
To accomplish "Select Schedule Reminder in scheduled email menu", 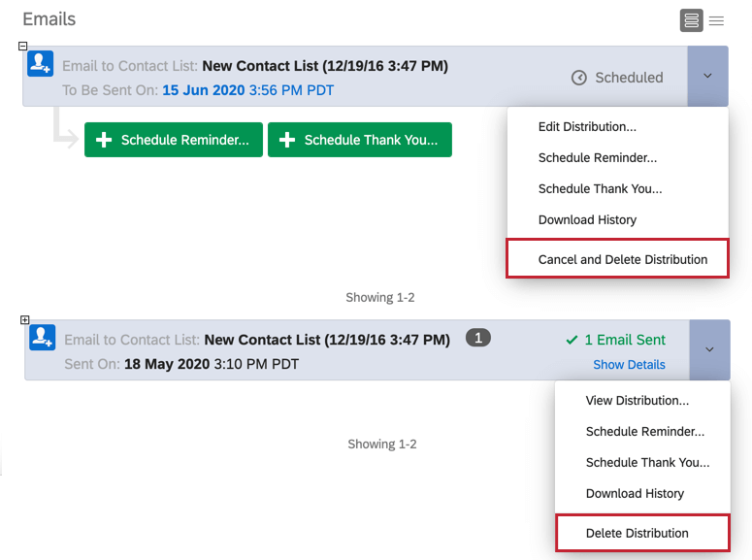I will [x=598, y=158].
